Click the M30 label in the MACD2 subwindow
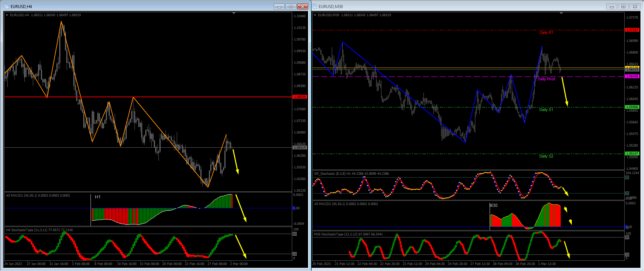The width and height of the screenshot is (644, 271). point(494,205)
